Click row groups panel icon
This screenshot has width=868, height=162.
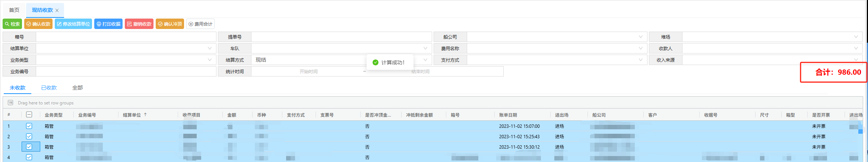[10, 103]
